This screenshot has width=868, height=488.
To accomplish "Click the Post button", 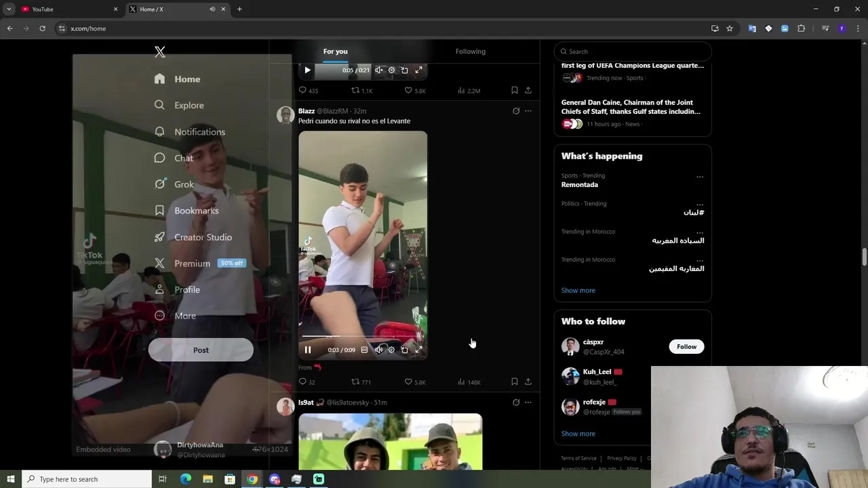I will click(x=201, y=350).
